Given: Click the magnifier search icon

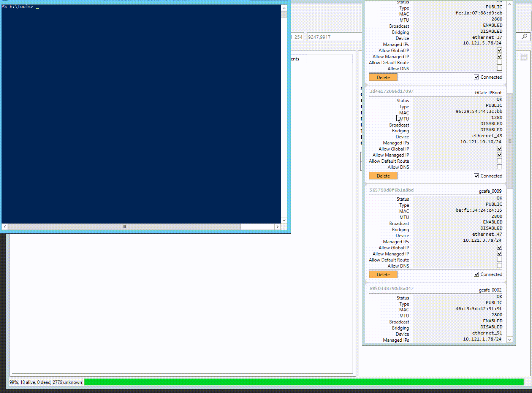Looking at the screenshot, I should 524,36.
